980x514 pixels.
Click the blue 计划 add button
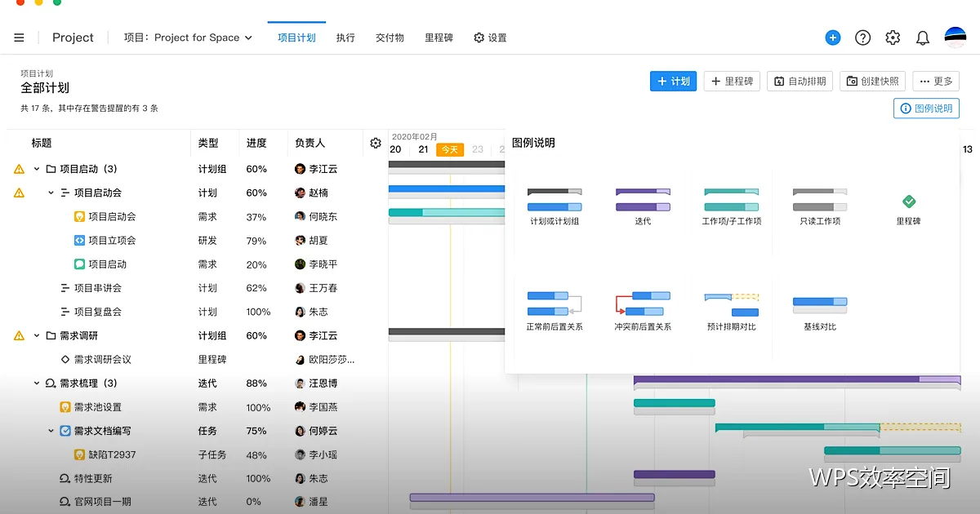(x=674, y=81)
